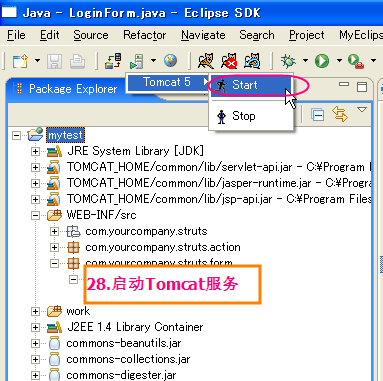
Task: Click the green Run button icon
Action: click(x=322, y=61)
